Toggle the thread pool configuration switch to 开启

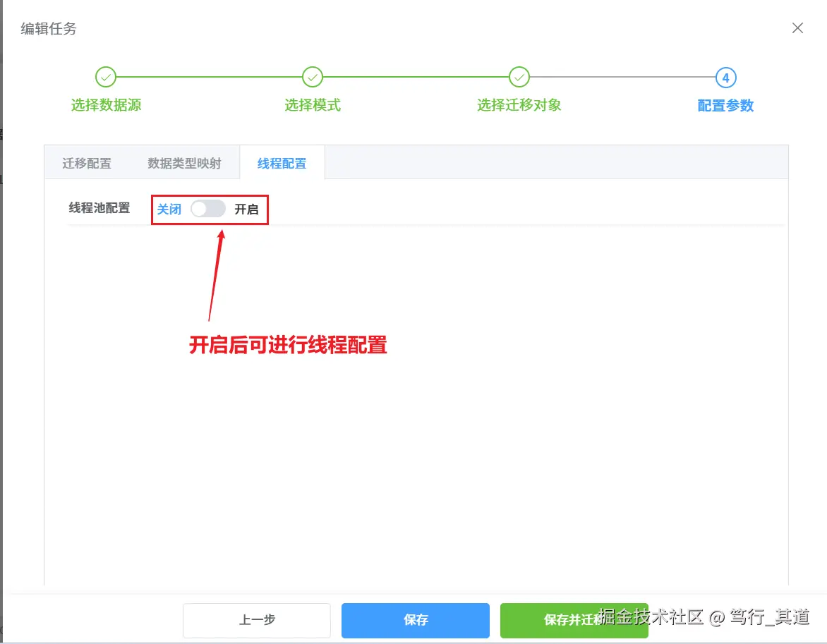(x=208, y=208)
